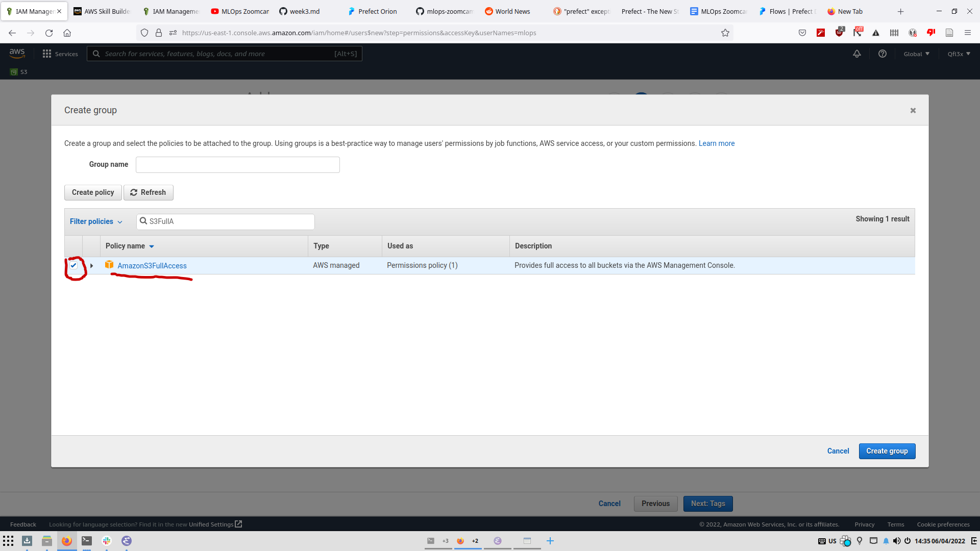
Task: Open the Learn more link
Action: [x=716, y=143]
